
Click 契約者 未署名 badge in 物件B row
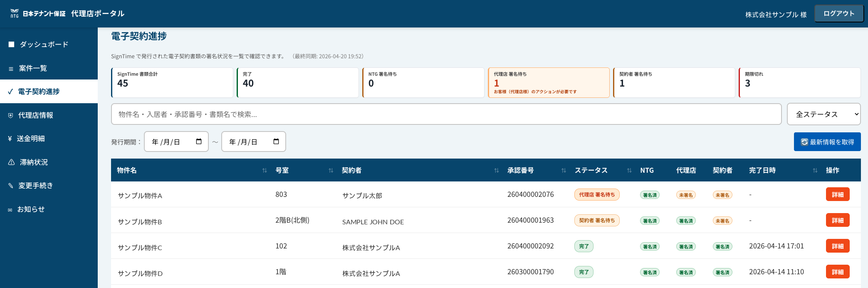point(722,221)
